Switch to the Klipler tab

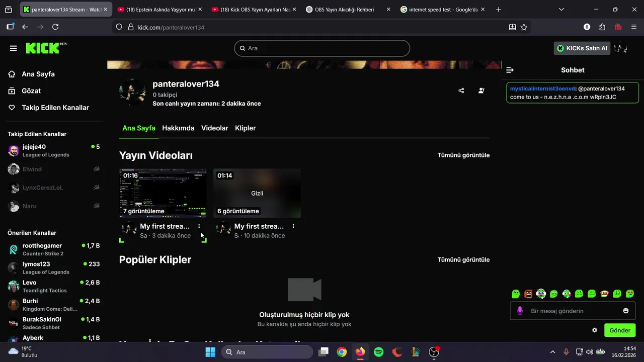(x=246, y=128)
